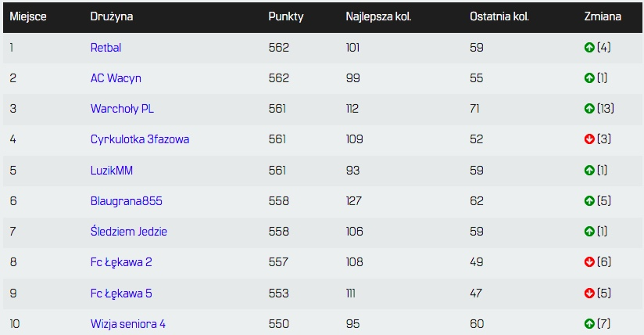Click the red down arrow for Cyrkulotka 3fazowa
Image resolution: width=644 pixels, height=335 pixels.
589,139
